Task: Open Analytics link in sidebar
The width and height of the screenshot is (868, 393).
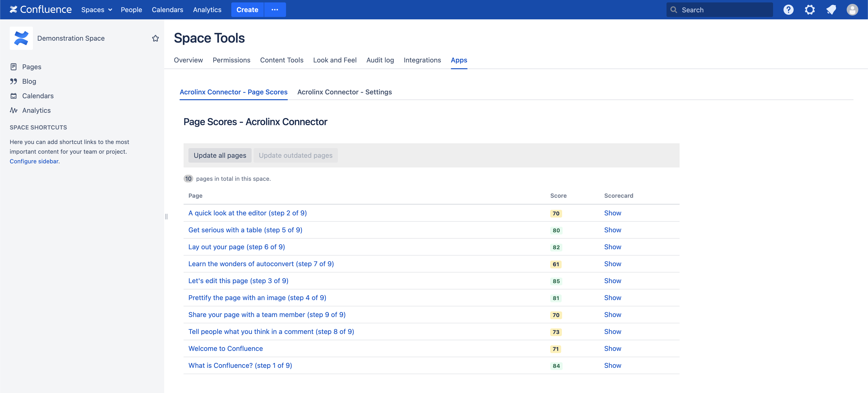Action: click(36, 110)
